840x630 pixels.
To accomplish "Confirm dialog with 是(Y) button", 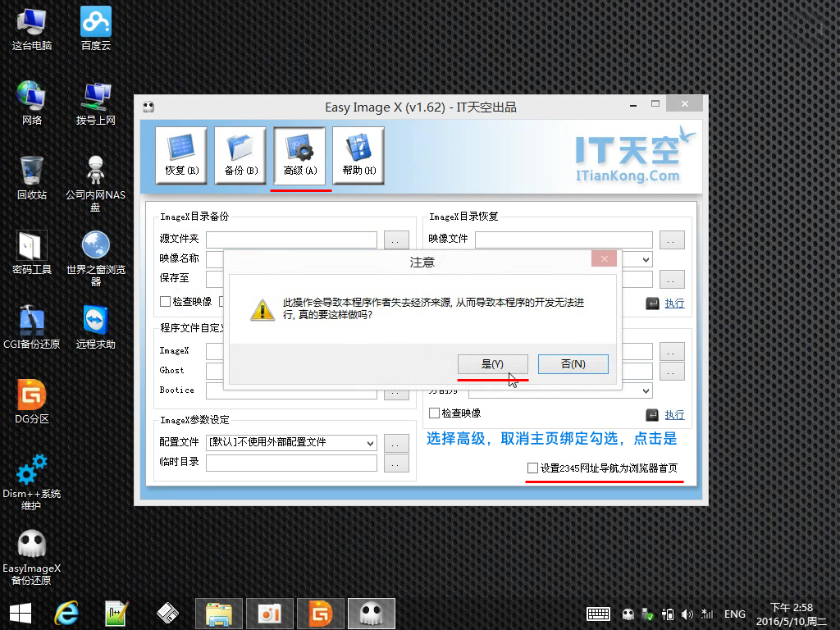I will 492,363.
